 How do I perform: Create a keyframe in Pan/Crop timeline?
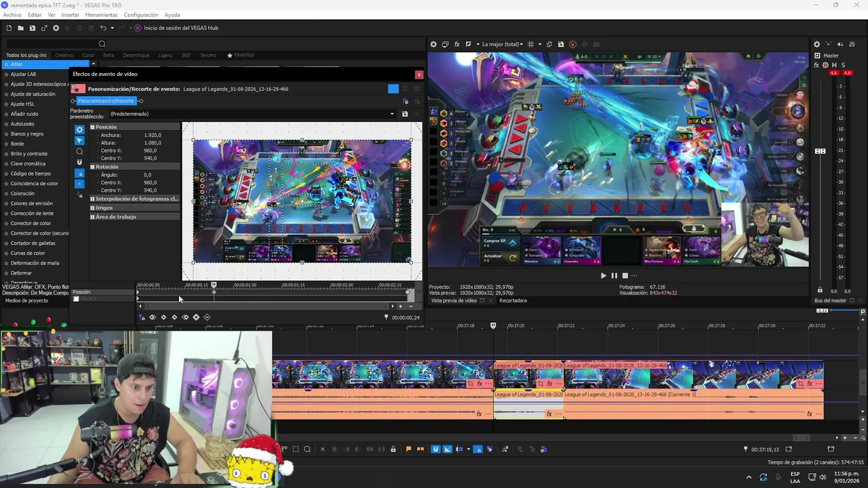[x=196, y=317]
